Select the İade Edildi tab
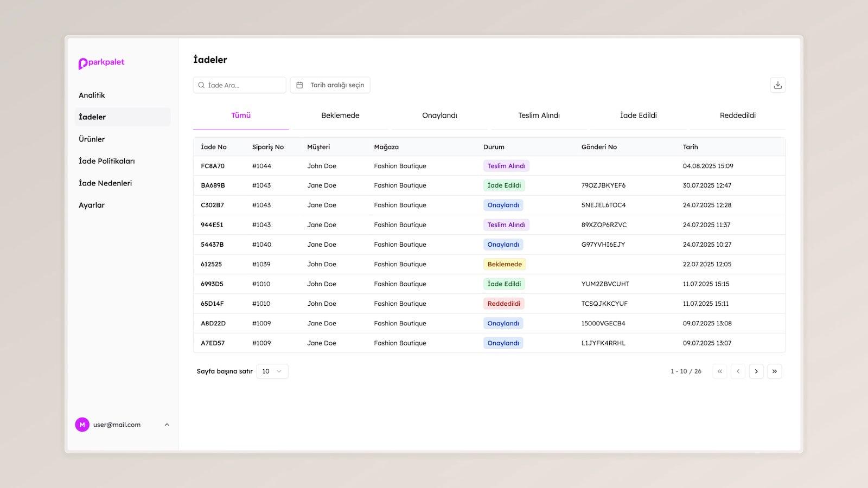Screen dimensions: 868x488 [x=638, y=115]
